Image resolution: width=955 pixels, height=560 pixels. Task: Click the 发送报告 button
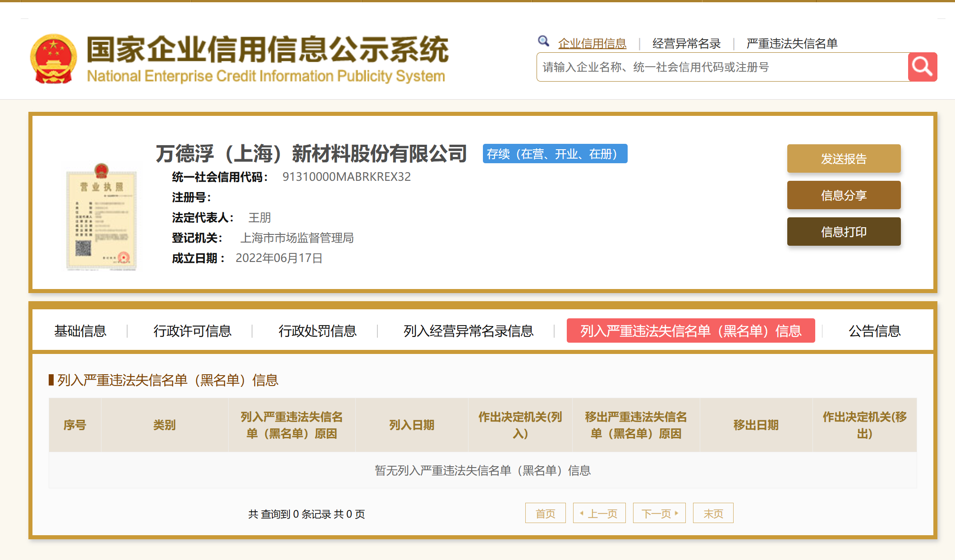coord(844,159)
